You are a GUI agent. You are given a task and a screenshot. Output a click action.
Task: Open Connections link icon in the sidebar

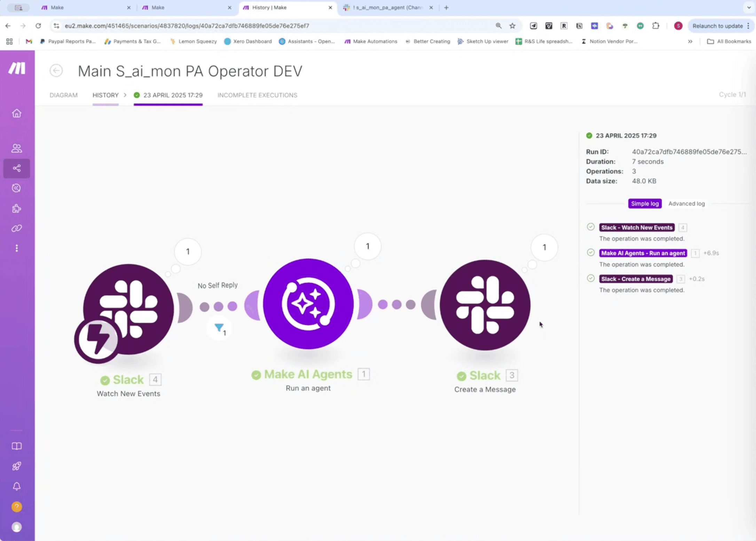(17, 228)
